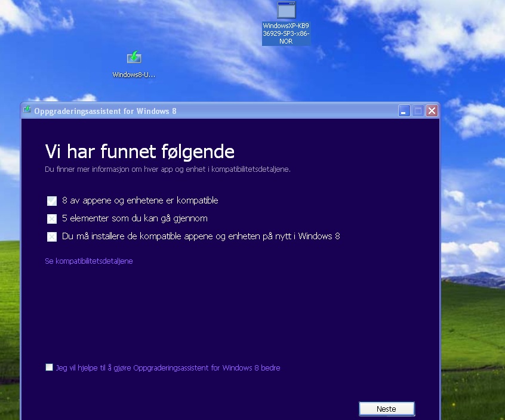This screenshot has height=420, width=505.
Task: Click '5 elementer som du kan gå gjennom'
Action: click(x=135, y=218)
